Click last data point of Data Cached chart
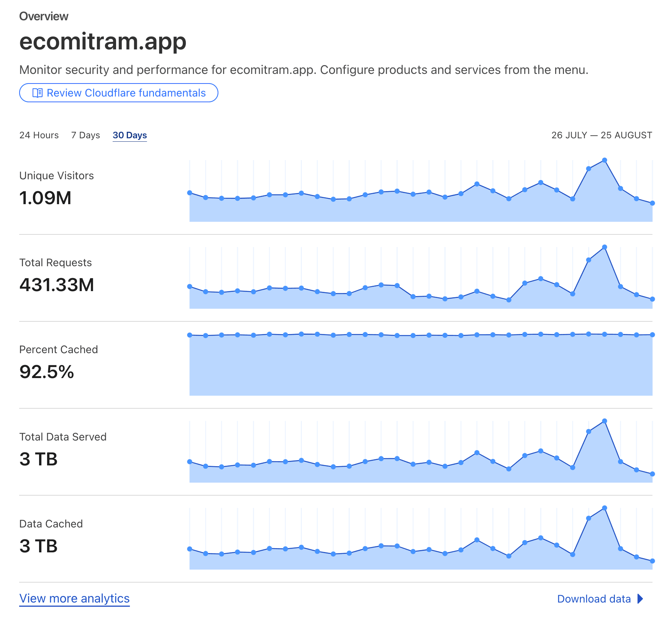672x619 pixels. (x=652, y=561)
